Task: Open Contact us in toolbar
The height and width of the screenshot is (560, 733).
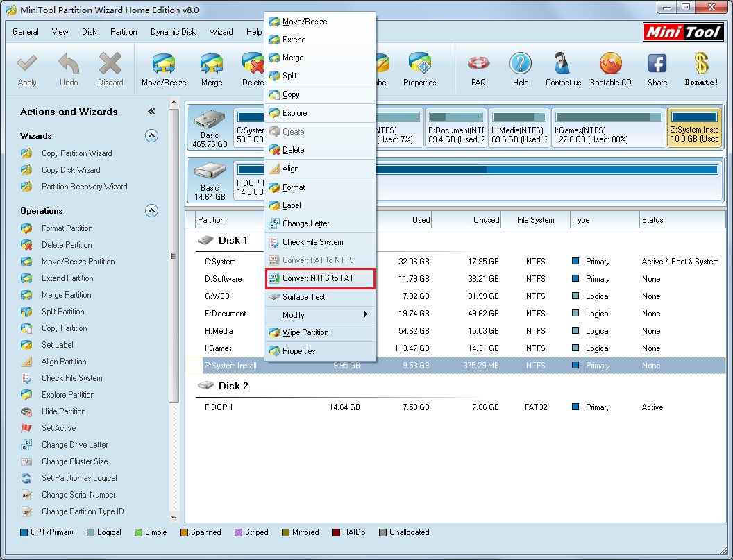Action: point(563,68)
